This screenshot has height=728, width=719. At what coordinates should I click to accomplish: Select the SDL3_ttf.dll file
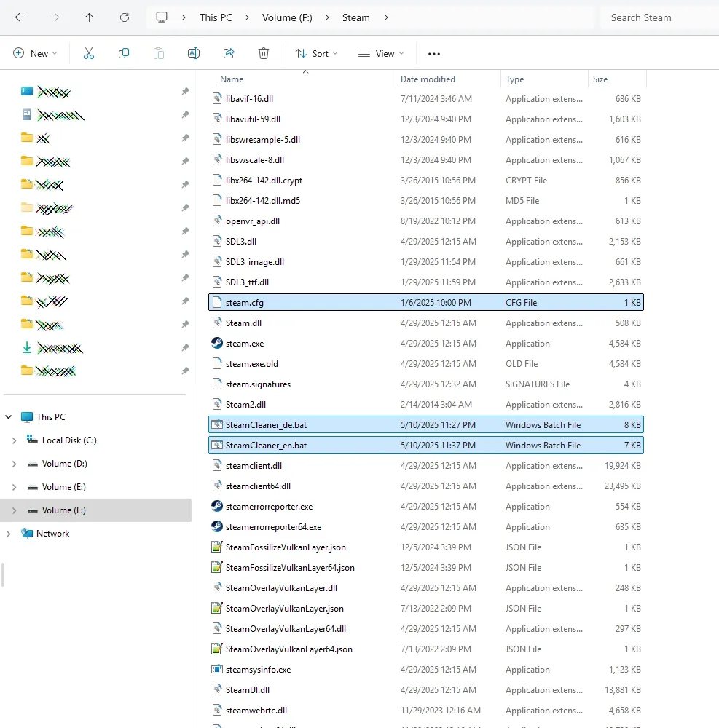(x=426, y=282)
